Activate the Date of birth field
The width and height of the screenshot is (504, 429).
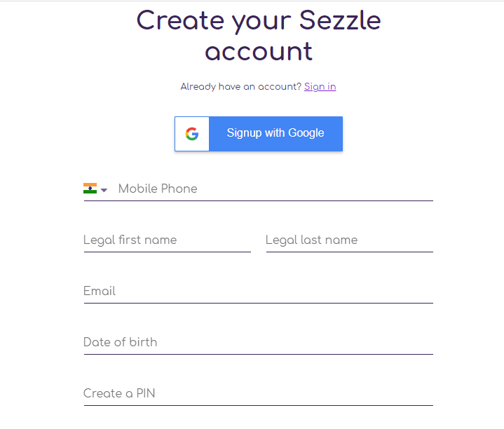(x=257, y=342)
